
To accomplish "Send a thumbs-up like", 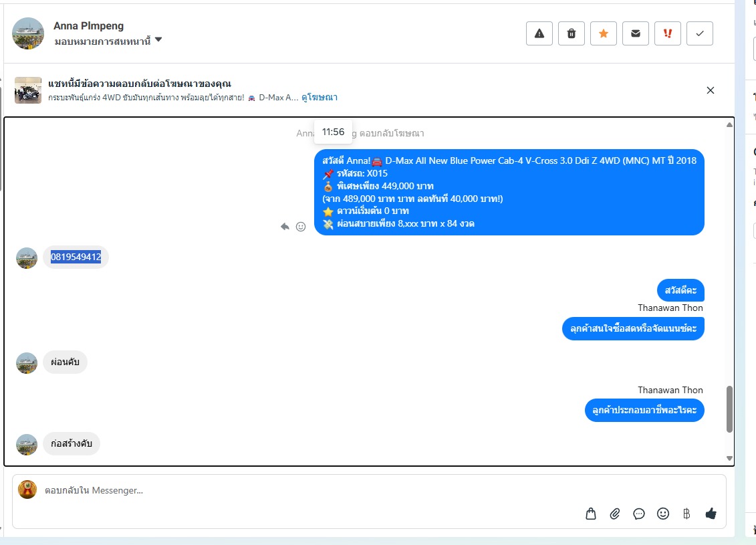I will pyautogui.click(x=711, y=514).
